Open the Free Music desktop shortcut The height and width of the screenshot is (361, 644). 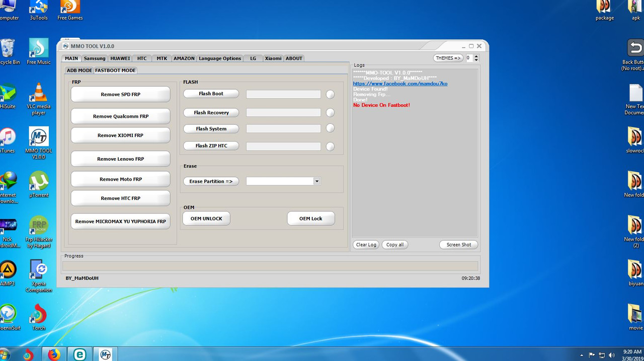[x=39, y=51]
